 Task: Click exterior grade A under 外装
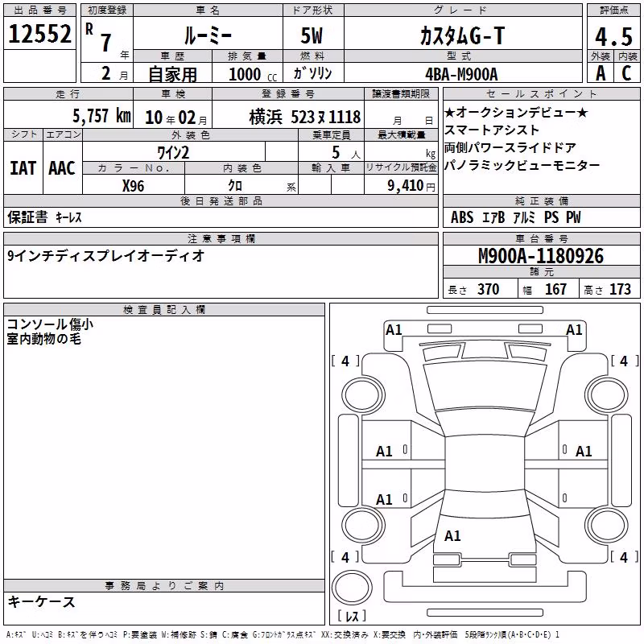pos(601,73)
